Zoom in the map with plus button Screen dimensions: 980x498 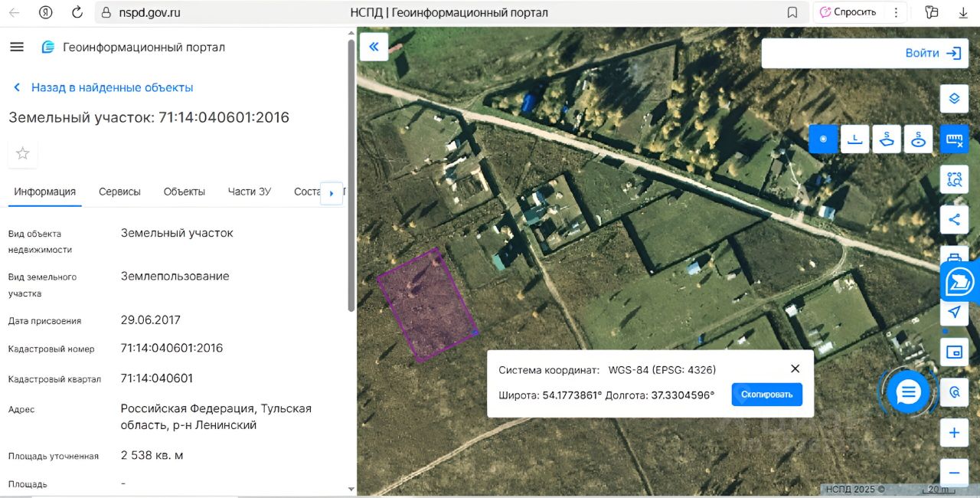pos(954,433)
